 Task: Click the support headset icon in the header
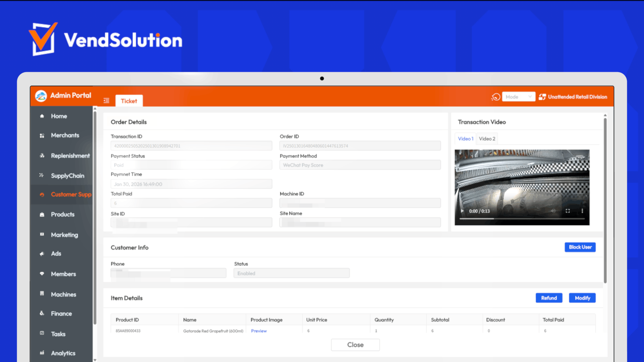[495, 97]
